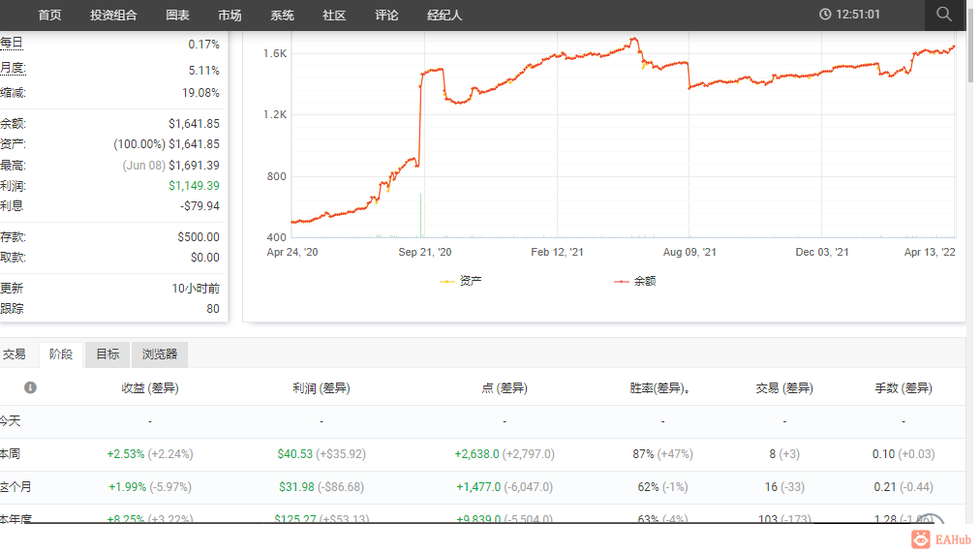980x554 pixels.
Task: Click the clock icon beside 12:51:01
Action: [x=825, y=15]
